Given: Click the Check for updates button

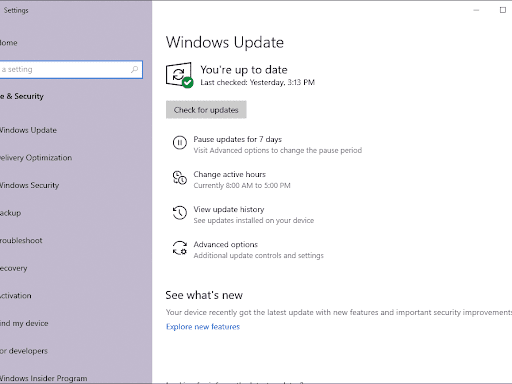Looking at the screenshot, I should coord(206,110).
